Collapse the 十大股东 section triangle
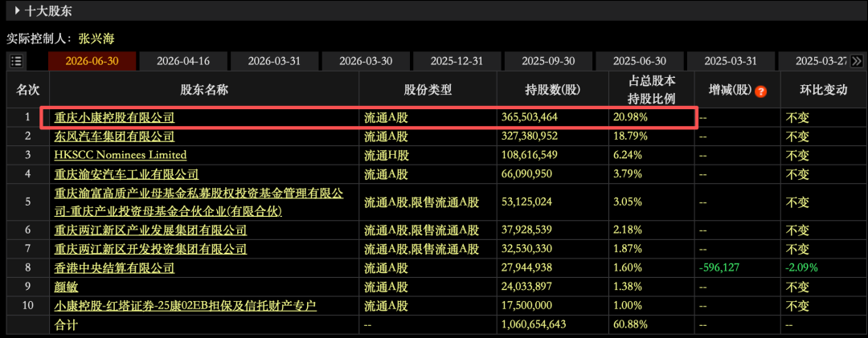The image size is (868, 338). point(18,10)
